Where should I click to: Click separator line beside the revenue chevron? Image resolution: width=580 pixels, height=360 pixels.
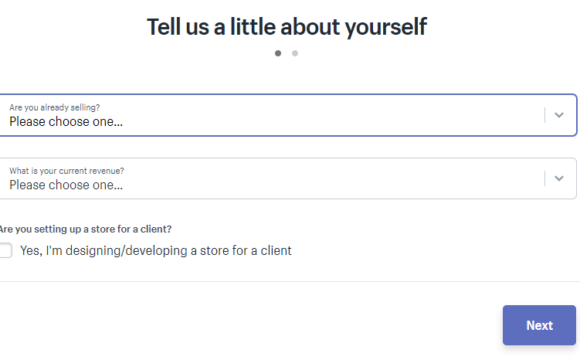pos(544,178)
